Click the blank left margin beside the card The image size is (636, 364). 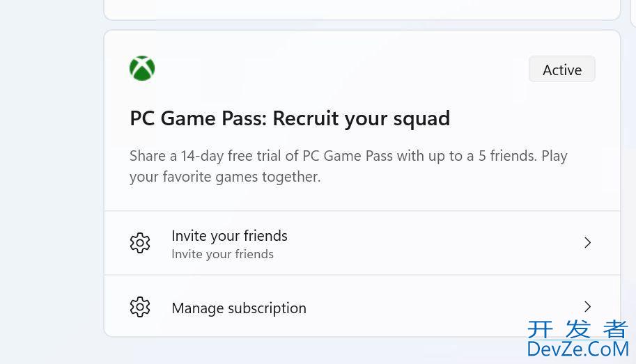point(51,182)
